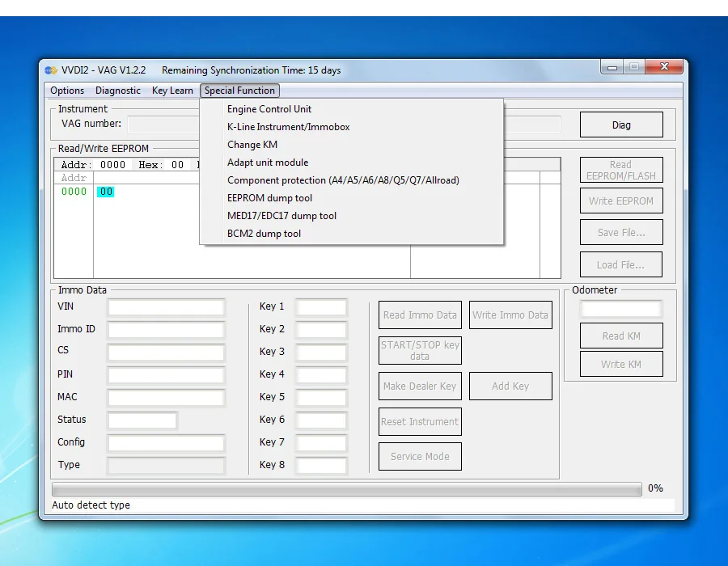Screen dimensions: 728x566
Task: Close the VVDI2 window
Action: click(664, 67)
